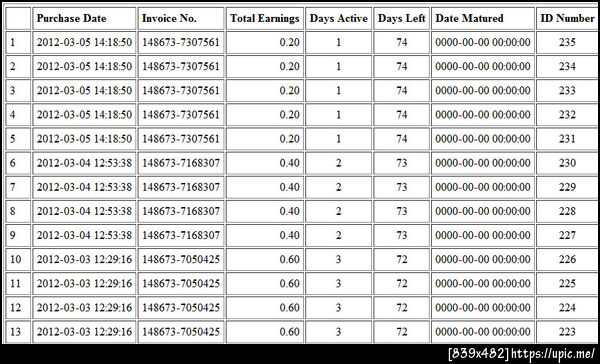This screenshot has width=600, height=364.
Task: Select row number "6" in first column
Action: [x=18, y=163]
